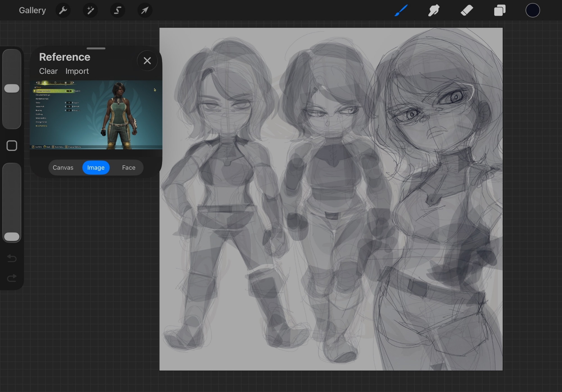Tap the reference image thumbnail
This screenshot has width=562, height=392.
coord(96,115)
